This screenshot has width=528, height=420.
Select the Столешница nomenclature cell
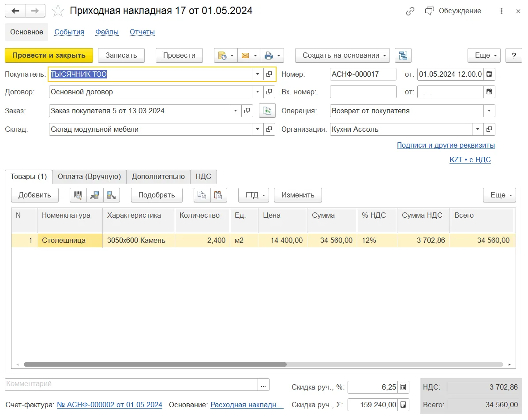70,241
